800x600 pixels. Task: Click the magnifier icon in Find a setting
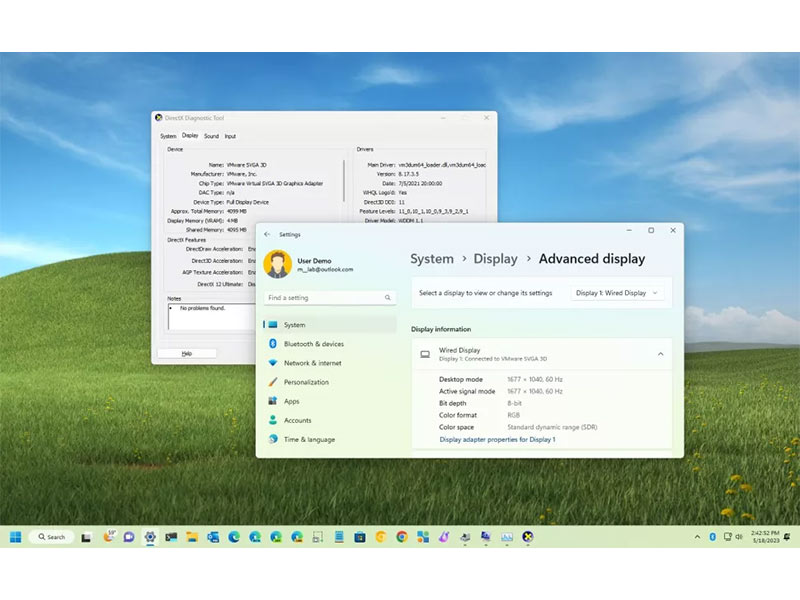coord(388,297)
